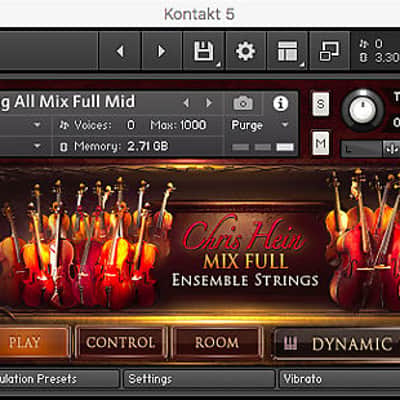Solo the instrument with S button

(x=321, y=104)
